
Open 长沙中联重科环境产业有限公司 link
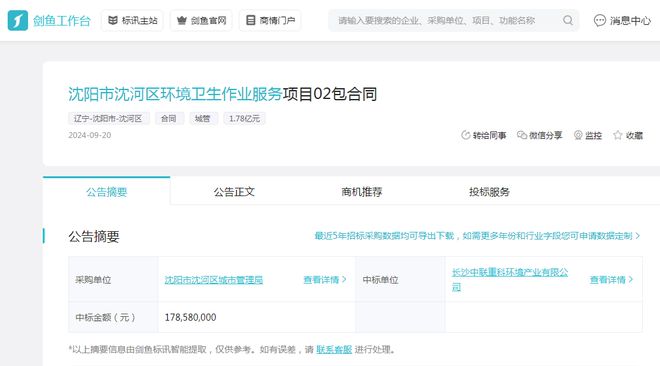coord(510,280)
